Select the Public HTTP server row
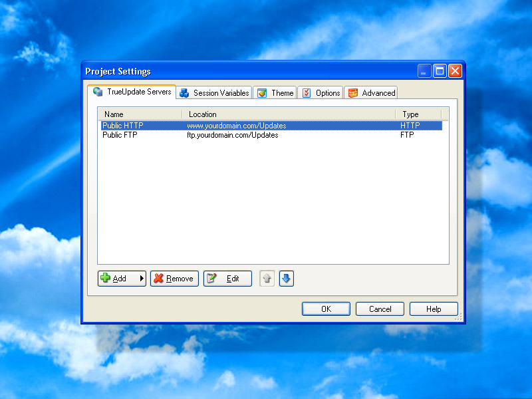This screenshot has width=532, height=399. click(x=271, y=126)
